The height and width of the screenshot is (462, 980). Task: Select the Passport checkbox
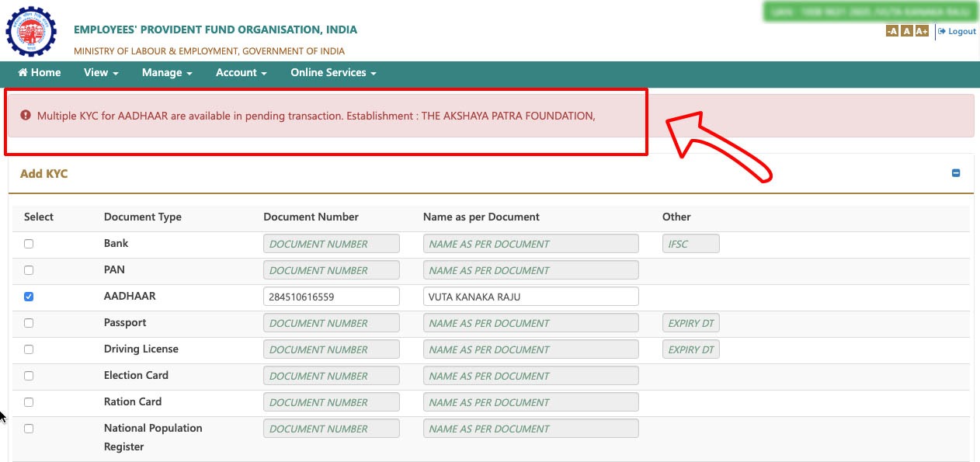pos(29,323)
